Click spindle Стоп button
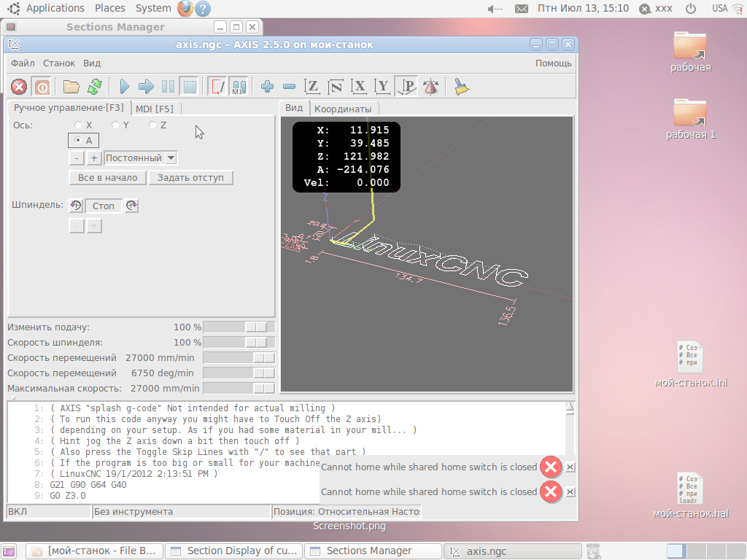Screen dimensions: 747x560 click(x=104, y=206)
